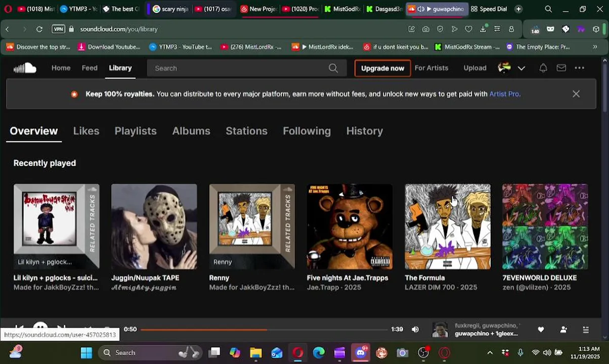The height and width of the screenshot is (364, 609).
Task: Open notifications bell
Action: 543,68
